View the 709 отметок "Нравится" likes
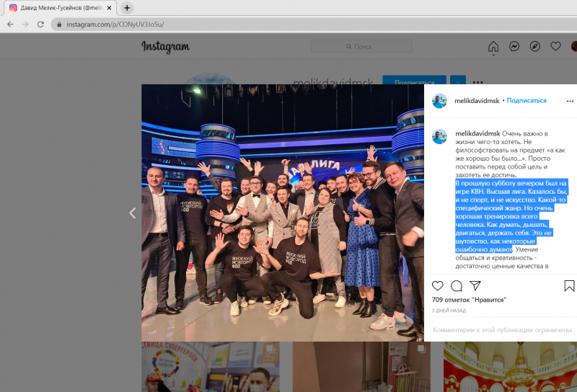Screen dimensions: 577x392 (470, 300)
